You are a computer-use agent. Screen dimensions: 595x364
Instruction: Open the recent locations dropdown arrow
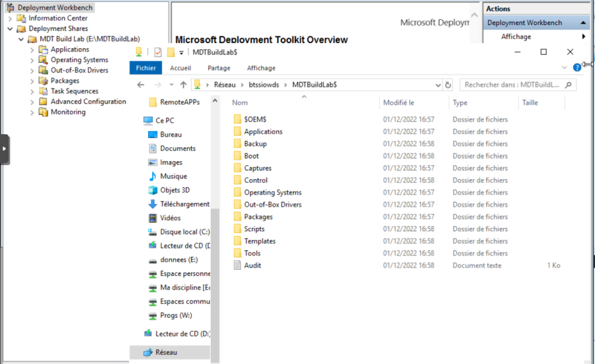click(x=171, y=85)
